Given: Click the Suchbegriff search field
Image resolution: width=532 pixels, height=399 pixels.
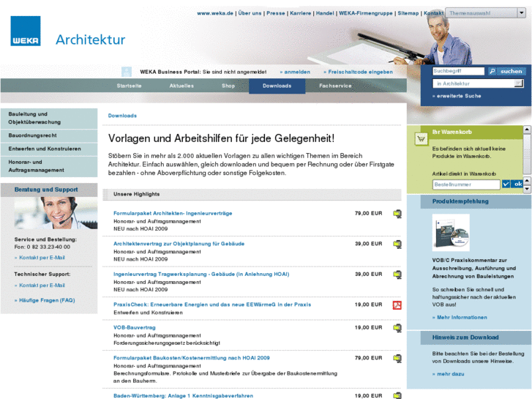Looking at the screenshot, I should pyautogui.click(x=458, y=71).
